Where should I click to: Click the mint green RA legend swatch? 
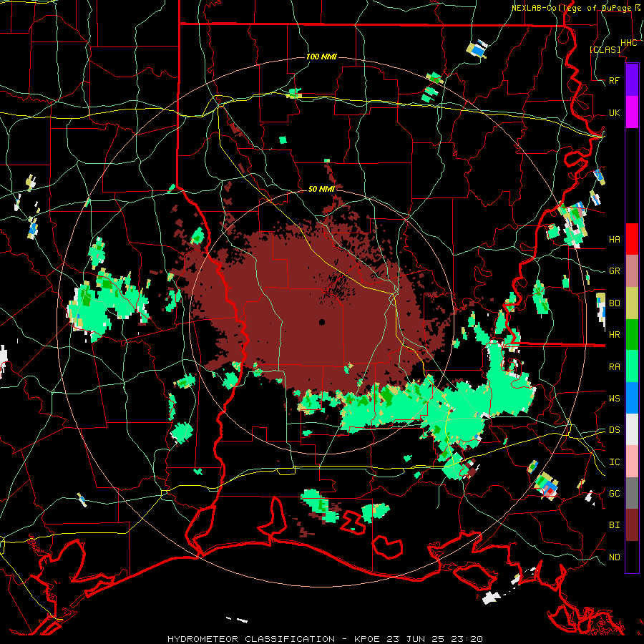(632, 366)
